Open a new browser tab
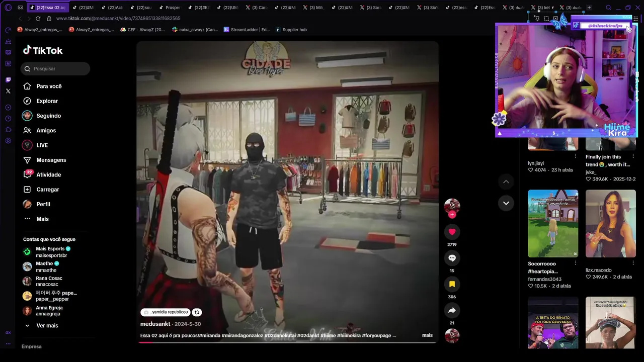644x362 pixels. click(589, 8)
